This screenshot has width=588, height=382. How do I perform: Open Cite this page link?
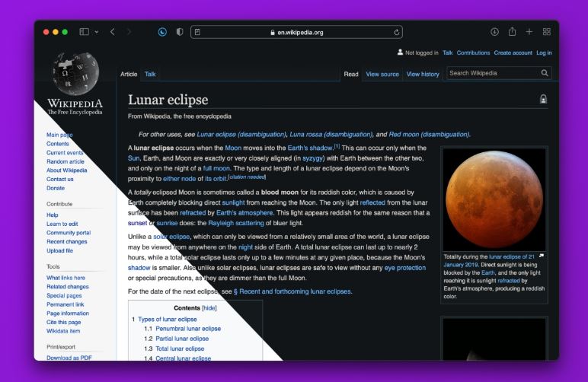tap(64, 322)
